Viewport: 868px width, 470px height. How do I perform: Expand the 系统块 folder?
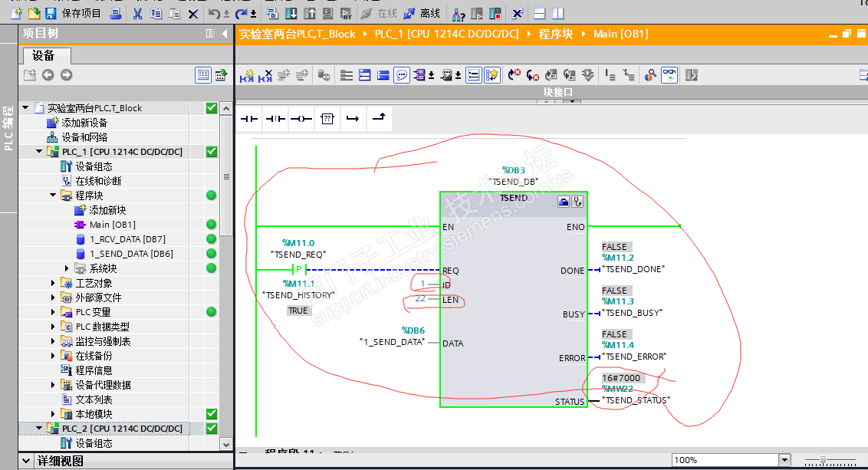(x=67, y=268)
